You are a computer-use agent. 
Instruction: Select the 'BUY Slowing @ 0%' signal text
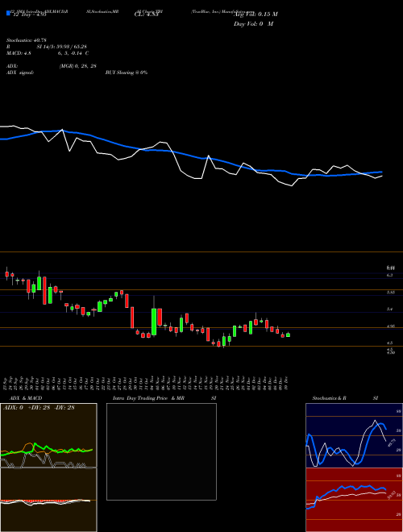click(127, 73)
